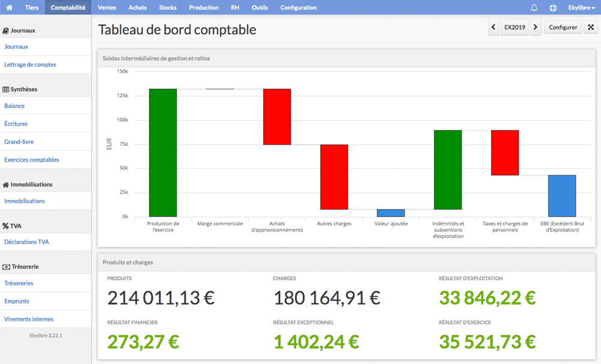This screenshot has height=364, width=601.
Task: Click the blue EBE bar
Action: tap(562, 196)
